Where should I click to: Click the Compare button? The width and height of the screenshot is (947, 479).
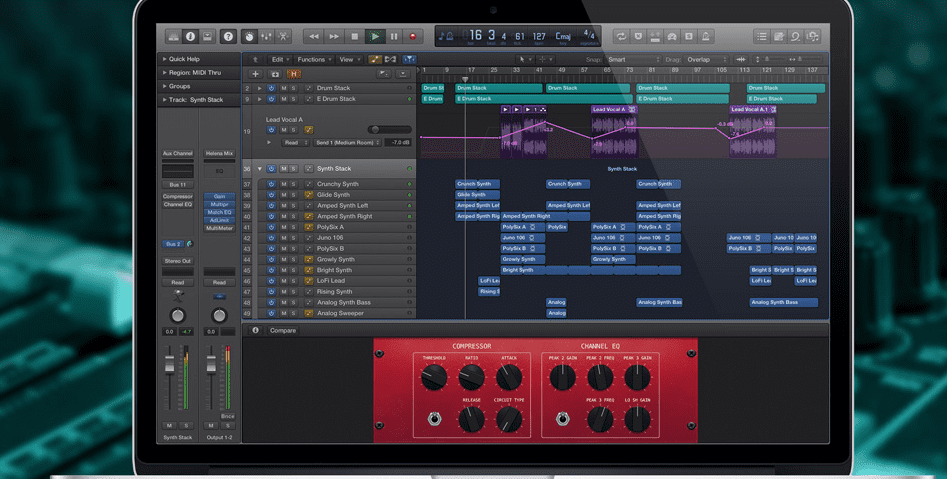click(x=283, y=330)
